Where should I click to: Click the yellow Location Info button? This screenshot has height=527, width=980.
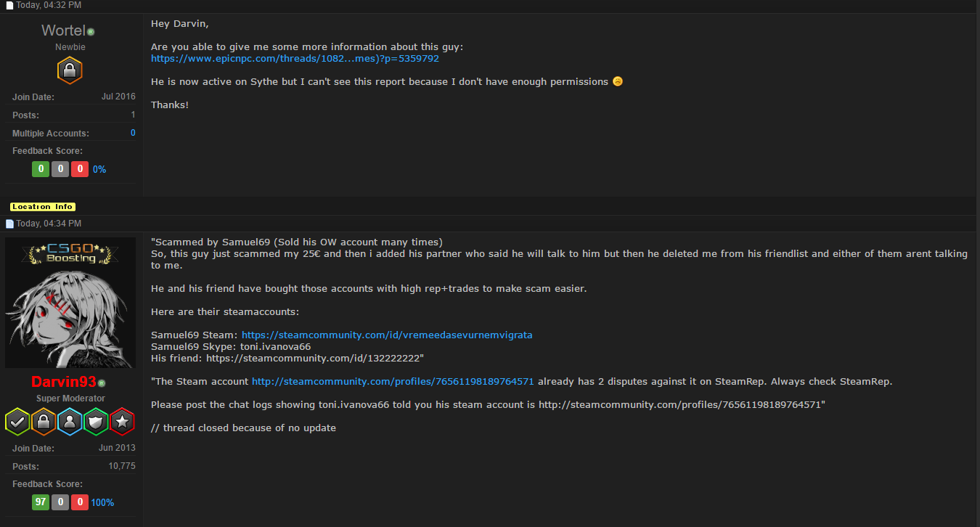pos(43,207)
